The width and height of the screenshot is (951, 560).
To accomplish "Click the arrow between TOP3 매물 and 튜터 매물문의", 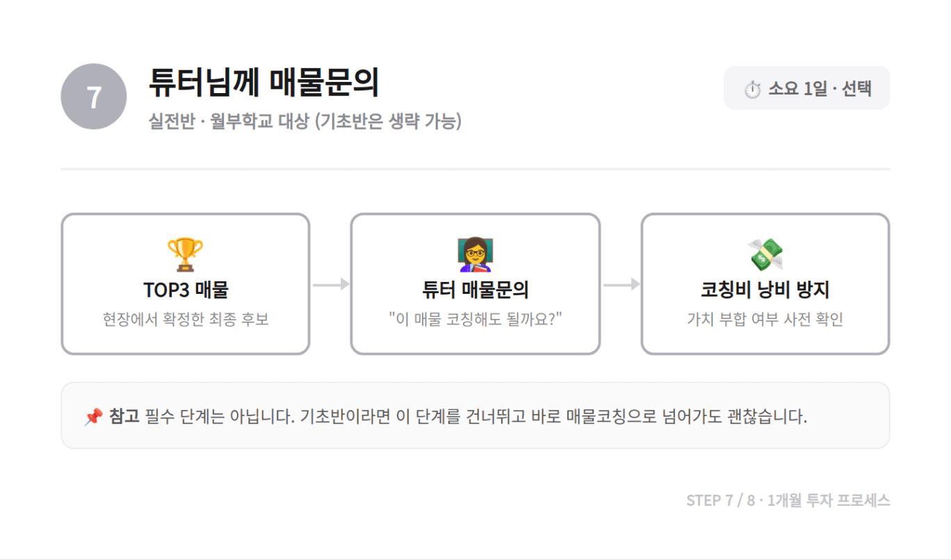I will pos(330,284).
